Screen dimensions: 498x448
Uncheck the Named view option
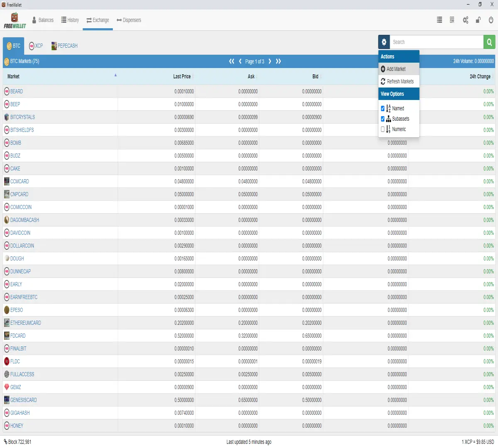(x=383, y=108)
